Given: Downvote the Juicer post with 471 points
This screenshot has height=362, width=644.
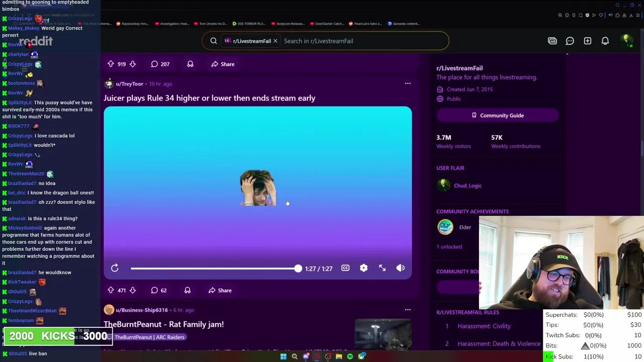Looking at the screenshot, I should pos(132,290).
